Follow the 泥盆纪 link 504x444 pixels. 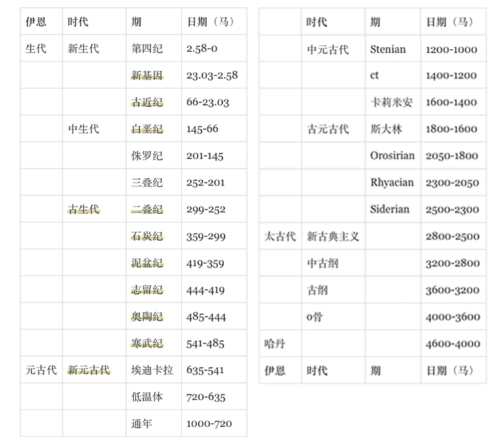click(147, 264)
